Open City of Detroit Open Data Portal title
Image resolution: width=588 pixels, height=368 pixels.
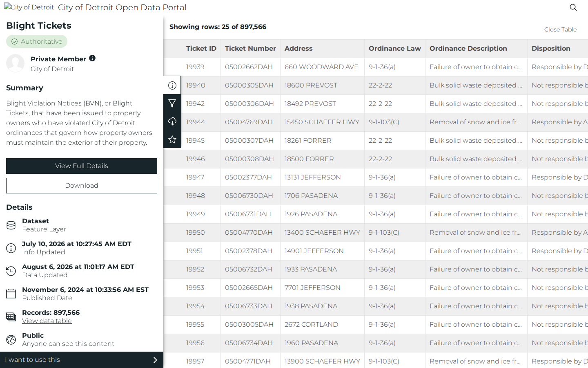(x=122, y=7)
